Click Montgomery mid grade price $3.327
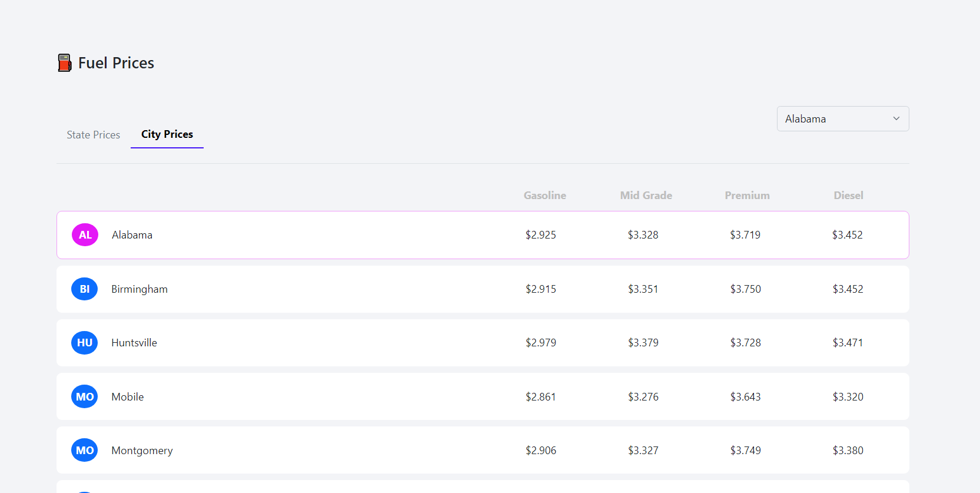 pyautogui.click(x=643, y=451)
